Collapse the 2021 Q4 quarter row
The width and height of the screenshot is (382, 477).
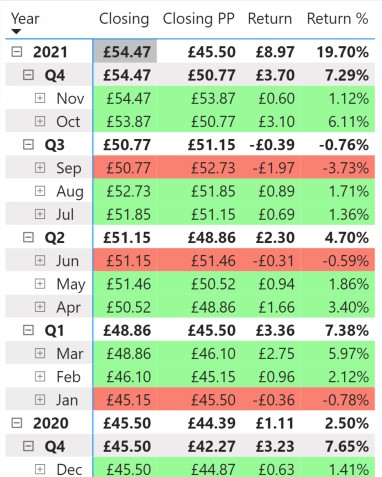28,75
